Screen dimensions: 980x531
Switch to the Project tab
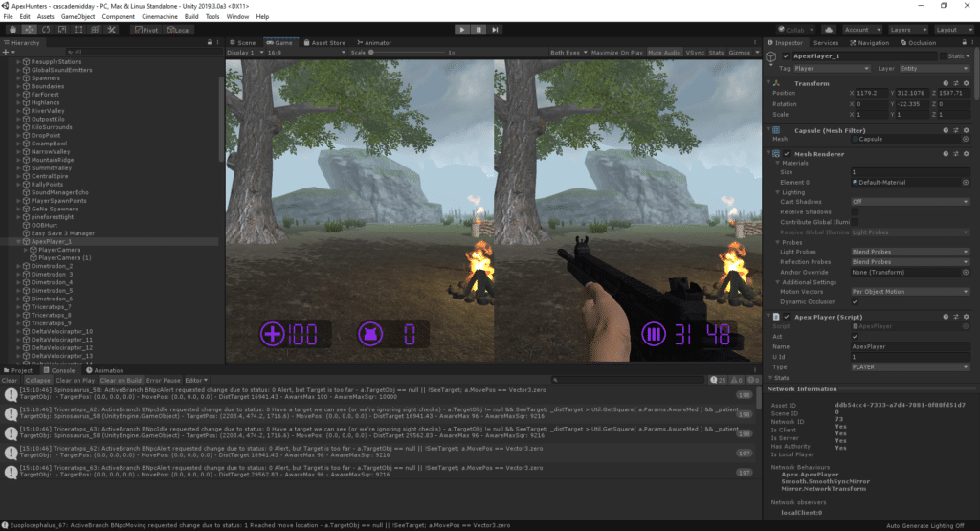coord(18,370)
